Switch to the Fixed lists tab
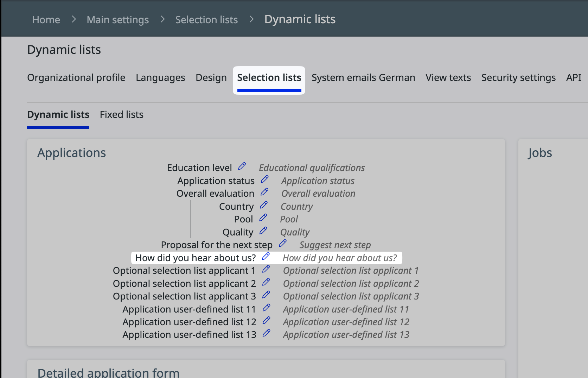 [121, 115]
